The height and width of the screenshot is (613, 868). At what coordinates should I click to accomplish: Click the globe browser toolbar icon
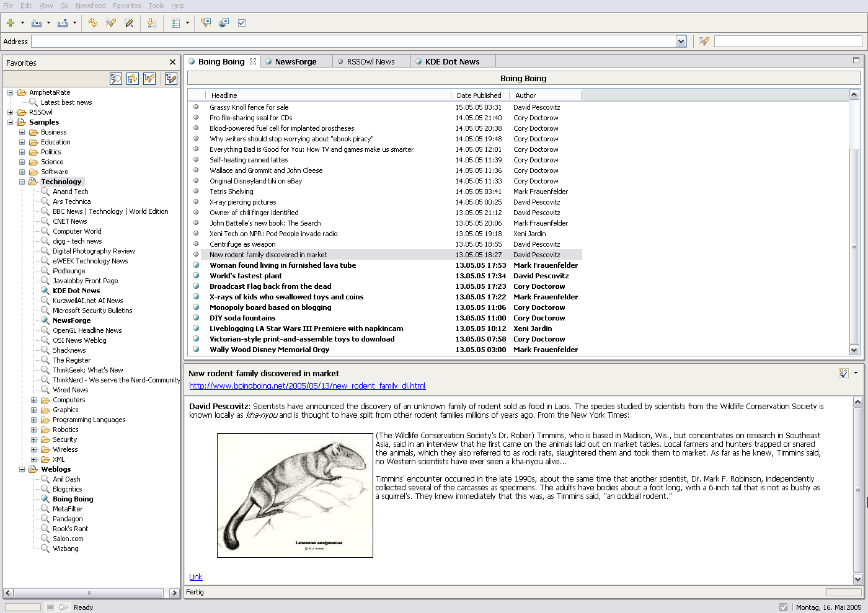224,23
